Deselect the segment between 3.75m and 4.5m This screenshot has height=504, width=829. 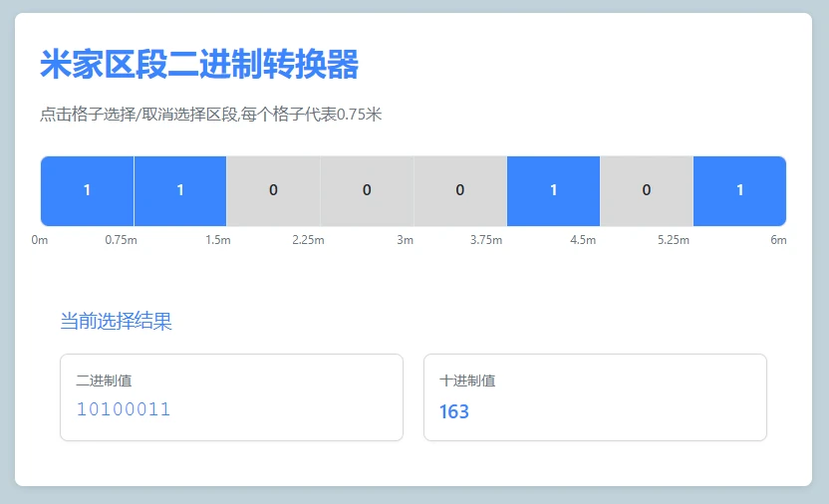554,190
